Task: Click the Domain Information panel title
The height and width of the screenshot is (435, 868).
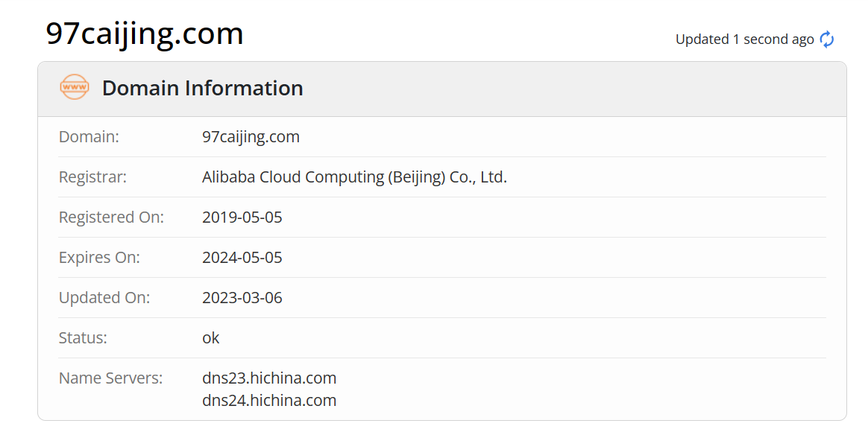Action: tap(202, 88)
